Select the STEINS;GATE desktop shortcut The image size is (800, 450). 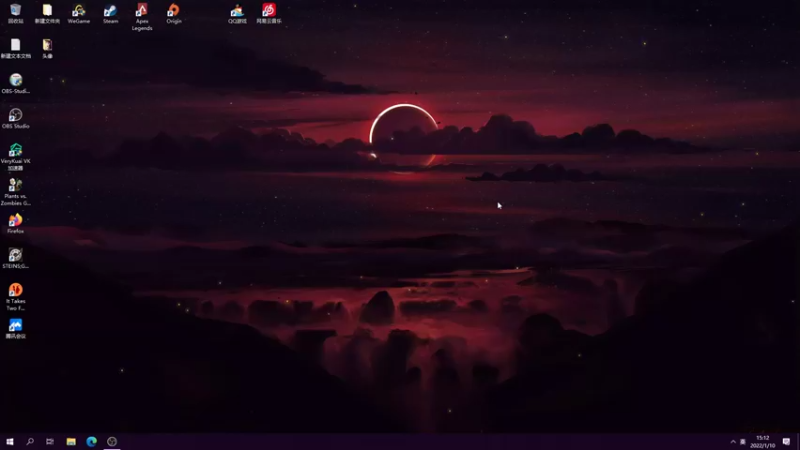tap(16, 259)
